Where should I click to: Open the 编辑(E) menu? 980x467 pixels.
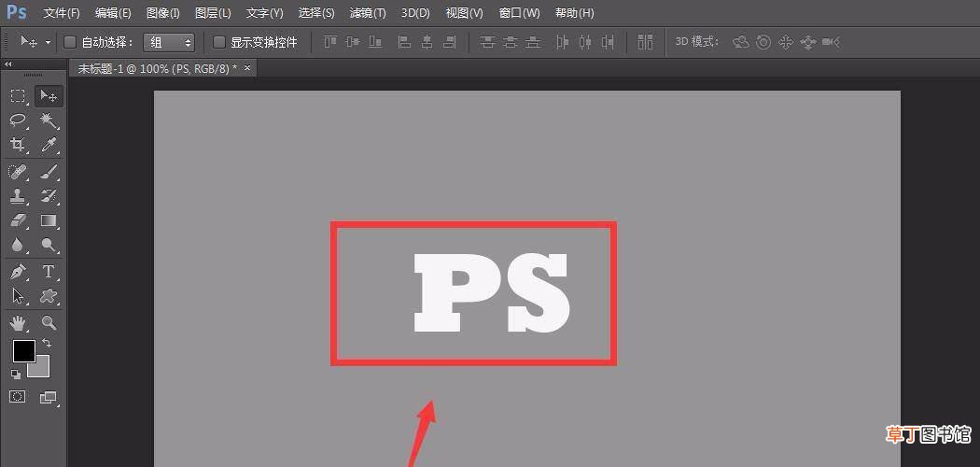click(113, 12)
